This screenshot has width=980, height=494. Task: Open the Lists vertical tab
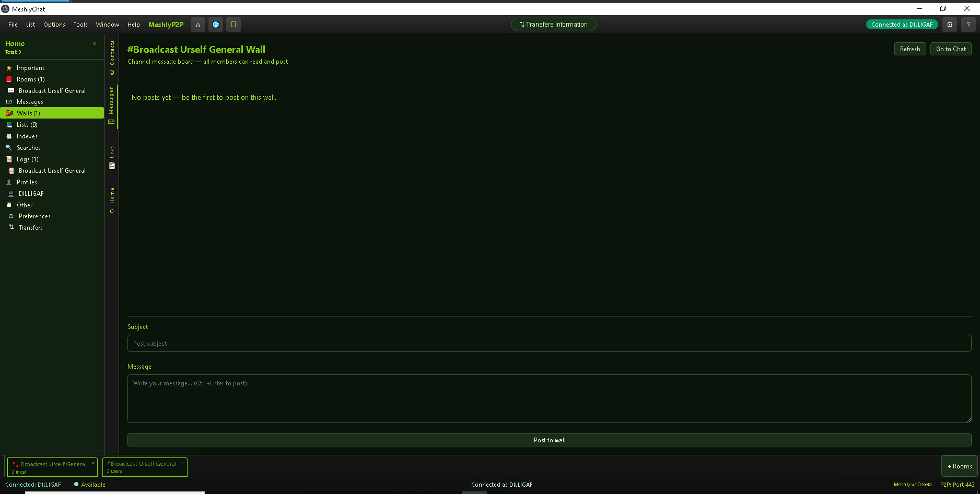point(112,157)
